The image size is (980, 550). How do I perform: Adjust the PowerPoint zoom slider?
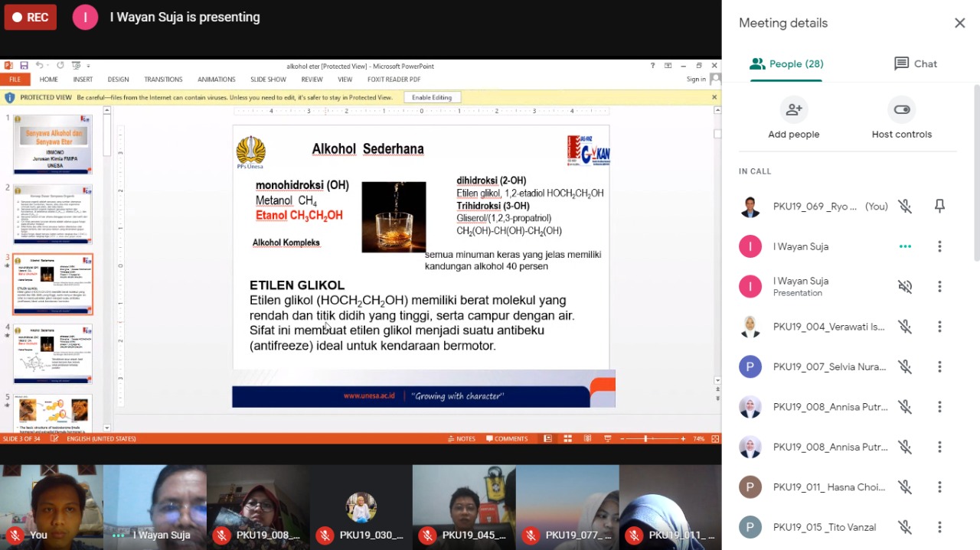click(645, 439)
